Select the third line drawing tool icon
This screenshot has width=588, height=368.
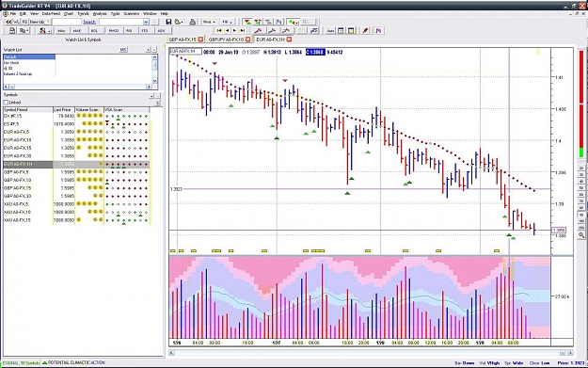point(286,31)
